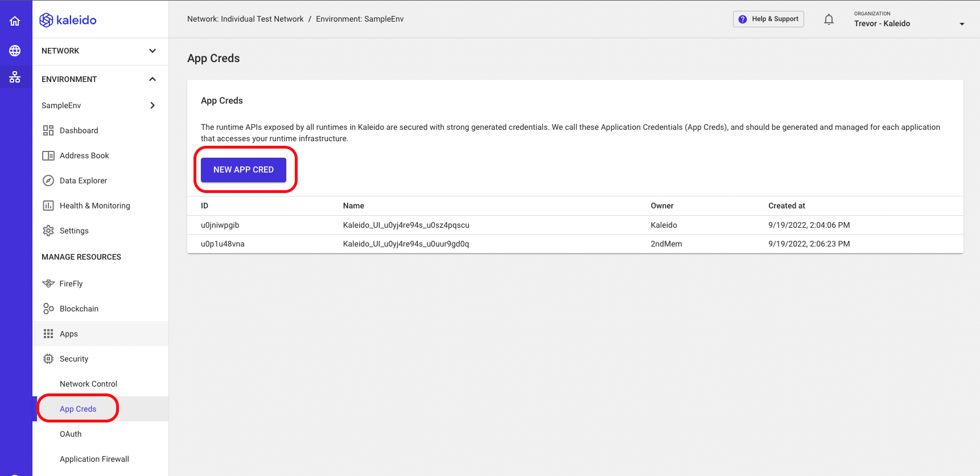Click the question mark help icon
The width and height of the screenshot is (980, 476).
743,19
